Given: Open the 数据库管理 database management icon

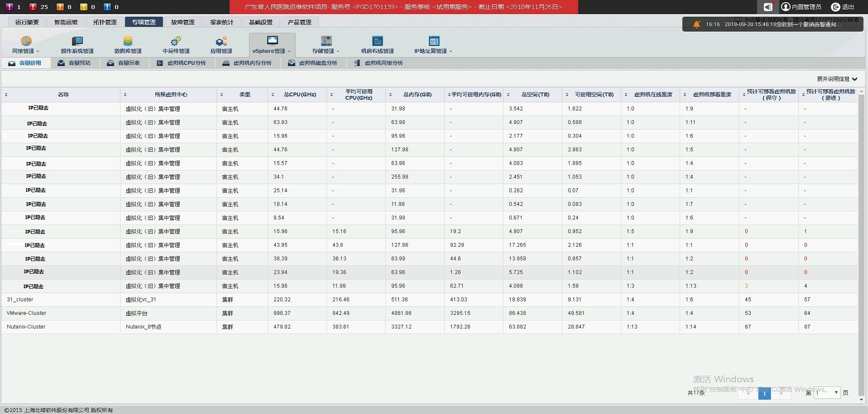Looking at the screenshot, I should point(128,44).
